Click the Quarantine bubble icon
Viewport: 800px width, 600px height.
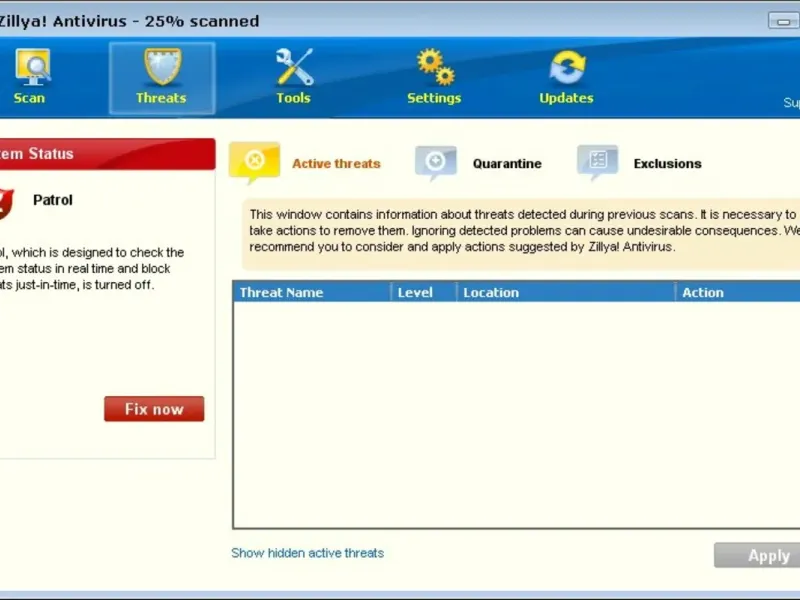click(435, 163)
